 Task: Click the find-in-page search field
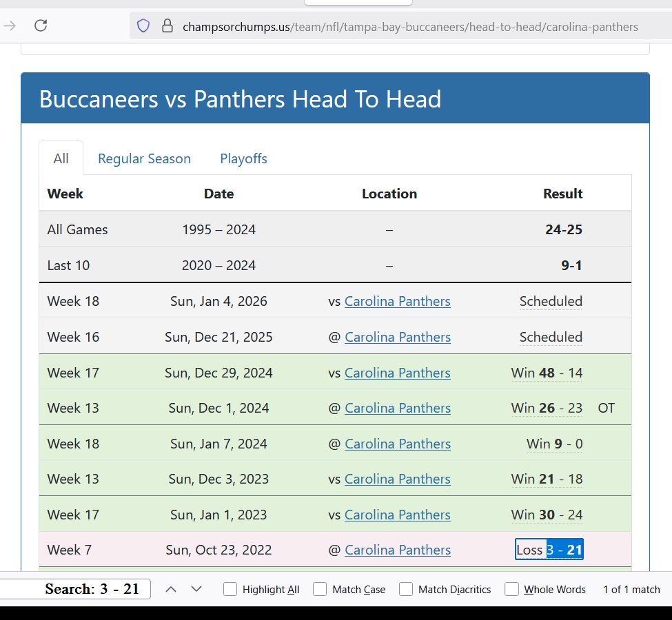point(76,589)
